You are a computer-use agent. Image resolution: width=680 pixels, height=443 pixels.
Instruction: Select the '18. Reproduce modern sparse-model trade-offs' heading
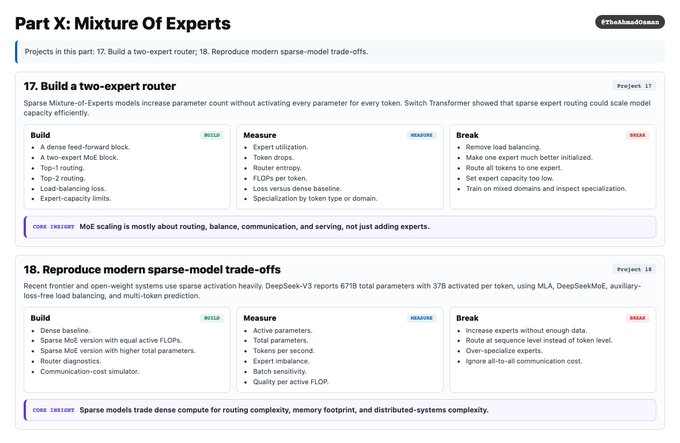coord(152,270)
